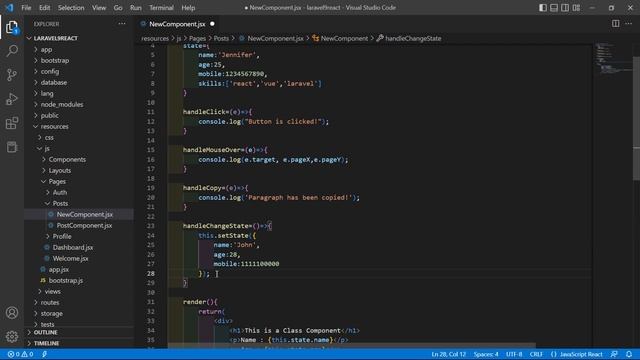Open Customize Layout icon
Viewport: 640px width, 360px height.
point(576,7)
